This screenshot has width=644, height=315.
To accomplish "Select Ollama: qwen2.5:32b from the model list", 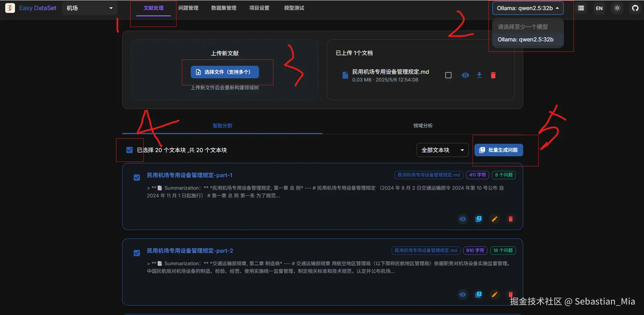I will point(525,39).
